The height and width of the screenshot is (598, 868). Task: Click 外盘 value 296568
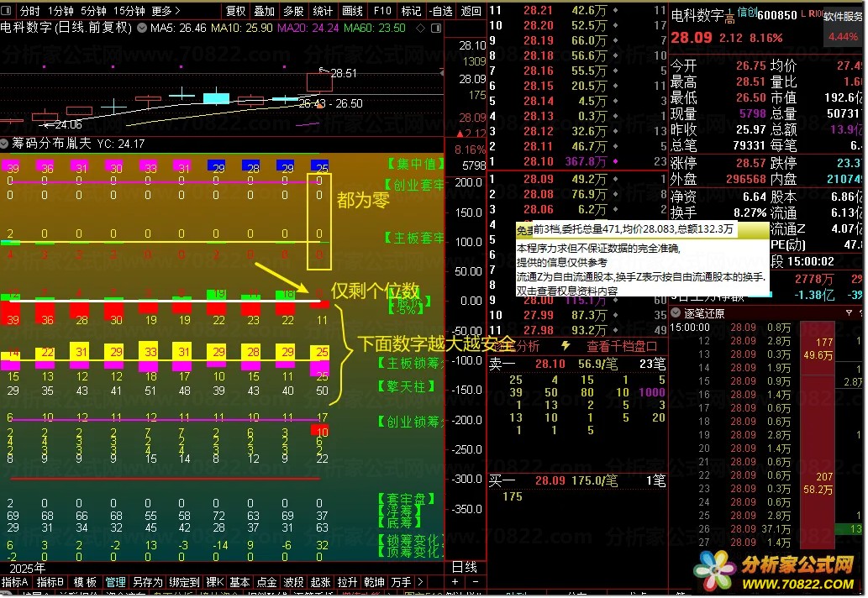click(745, 179)
